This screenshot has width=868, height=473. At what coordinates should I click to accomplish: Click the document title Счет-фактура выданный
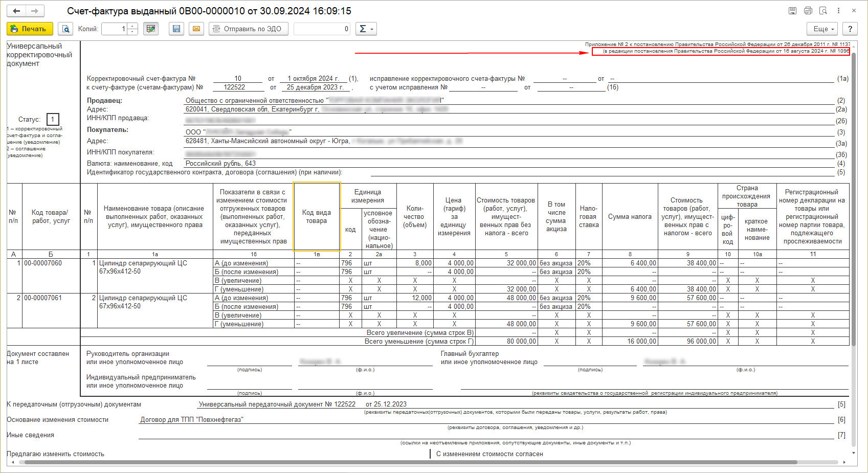tap(209, 11)
